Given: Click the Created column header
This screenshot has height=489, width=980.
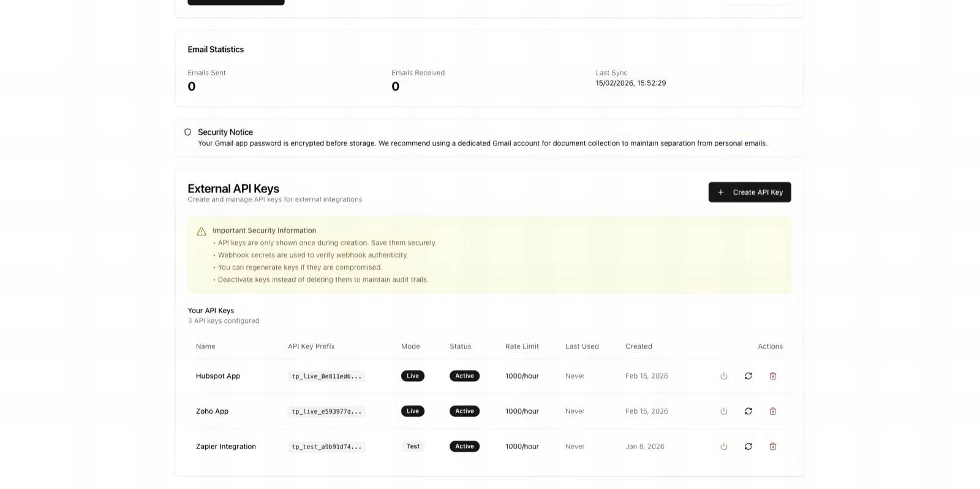Looking at the screenshot, I should click(x=639, y=346).
